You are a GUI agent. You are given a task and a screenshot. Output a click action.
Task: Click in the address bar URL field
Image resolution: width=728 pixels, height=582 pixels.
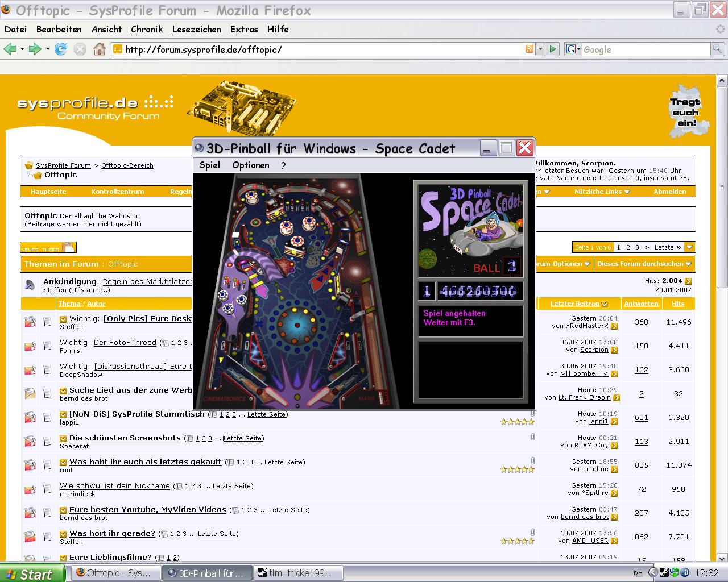click(324, 49)
